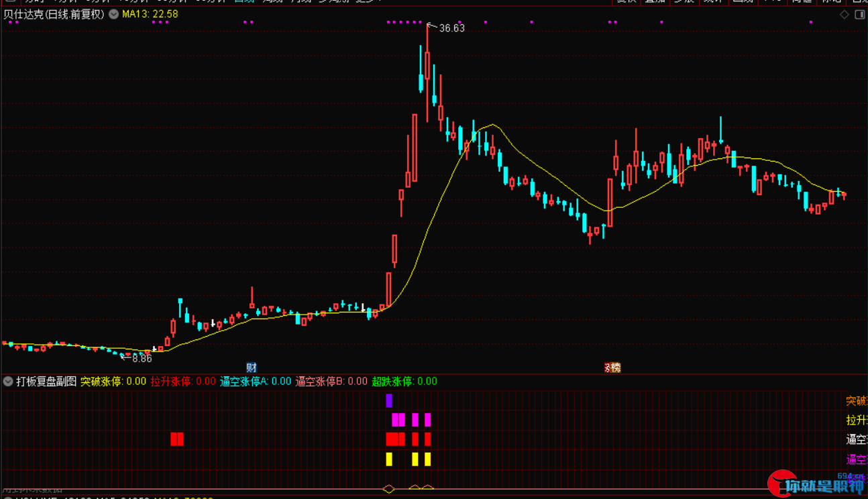Click the purple signal bar in sub-chart
The height and width of the screenshot is (499, 868).
389,400
